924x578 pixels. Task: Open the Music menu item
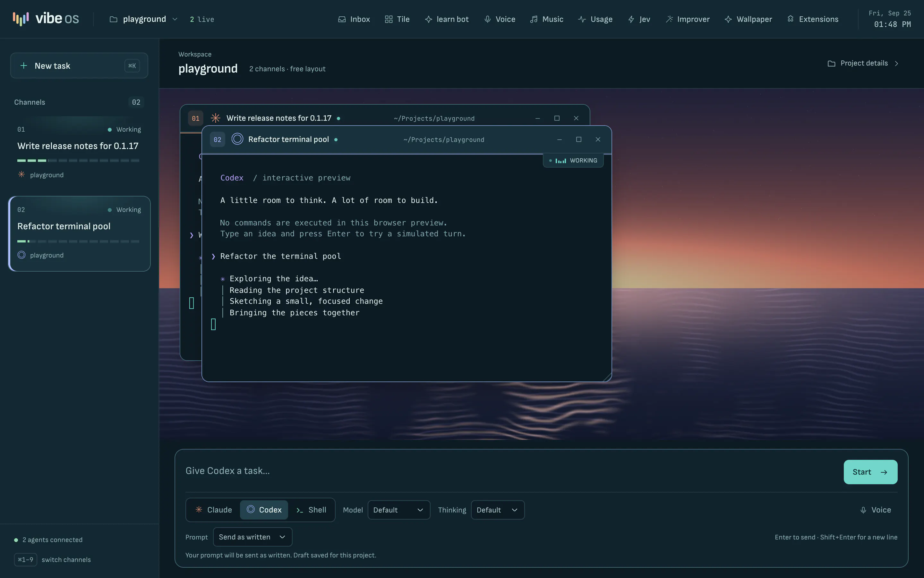(547, 19)
